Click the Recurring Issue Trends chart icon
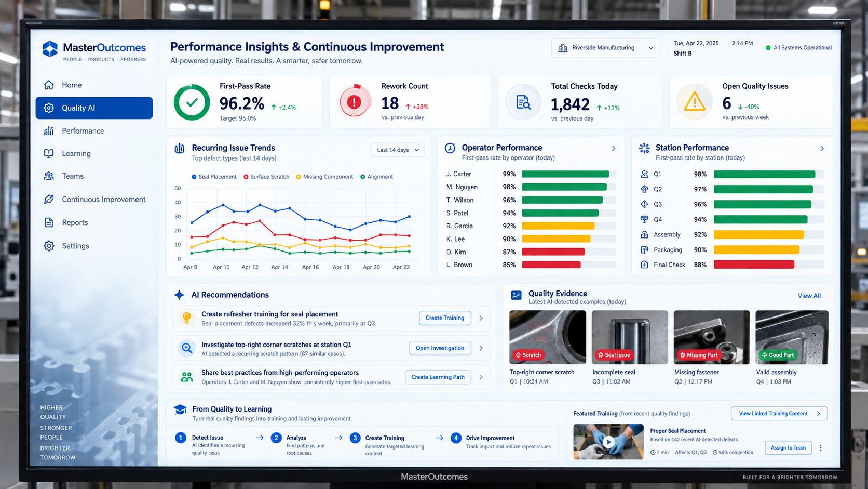868x489 pixels. click(180, 149)
